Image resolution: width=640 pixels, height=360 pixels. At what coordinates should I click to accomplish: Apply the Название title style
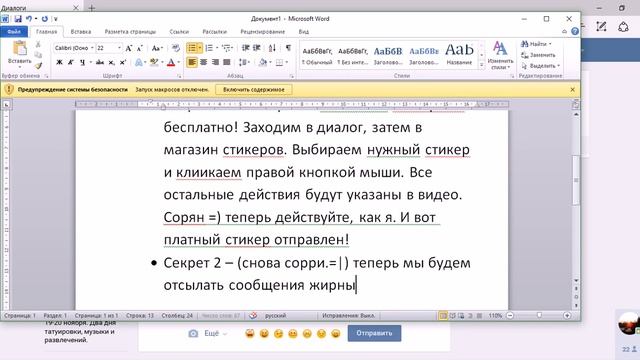[x=459, y=54]
